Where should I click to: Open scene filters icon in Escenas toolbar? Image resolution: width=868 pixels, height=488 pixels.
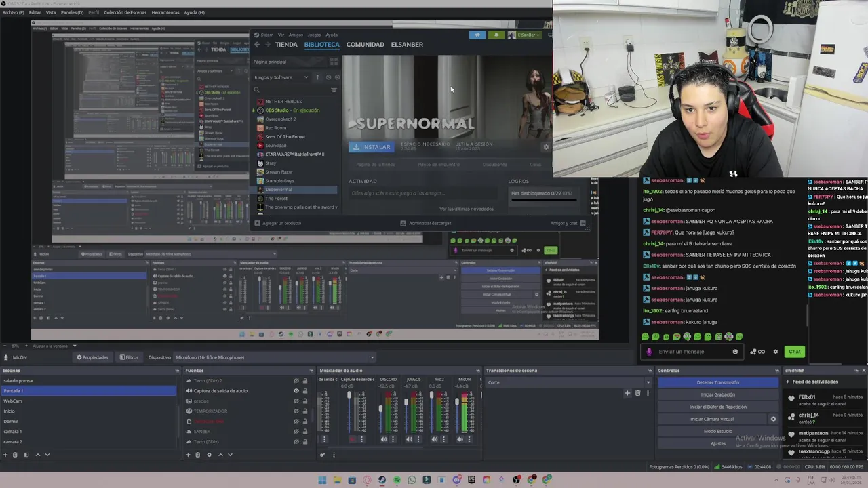[26, 455]
